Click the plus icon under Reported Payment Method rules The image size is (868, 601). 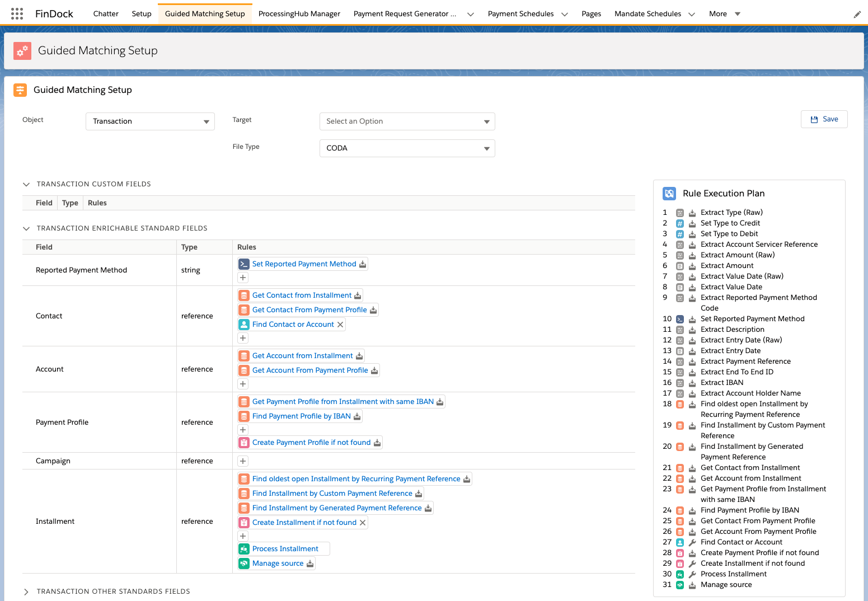click(x=242, y=278)
